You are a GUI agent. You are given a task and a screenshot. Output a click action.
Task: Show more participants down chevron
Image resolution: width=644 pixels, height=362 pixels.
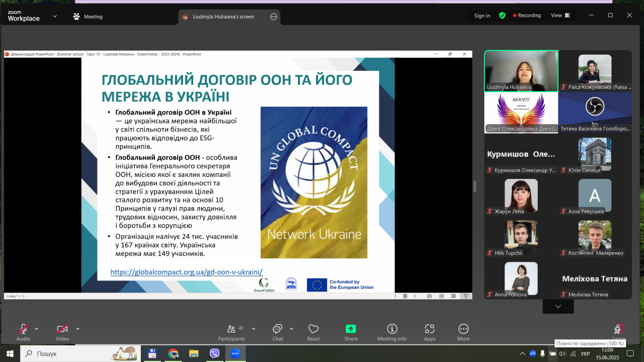558,306
